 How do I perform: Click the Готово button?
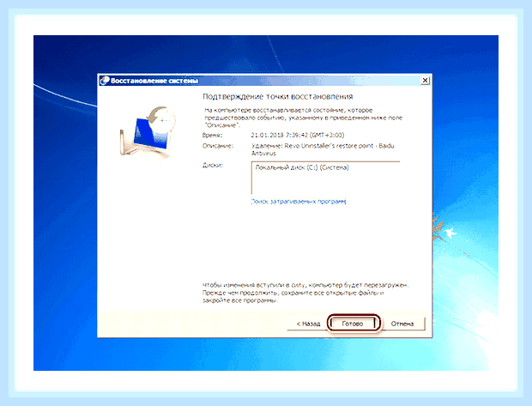pos(353,324)
